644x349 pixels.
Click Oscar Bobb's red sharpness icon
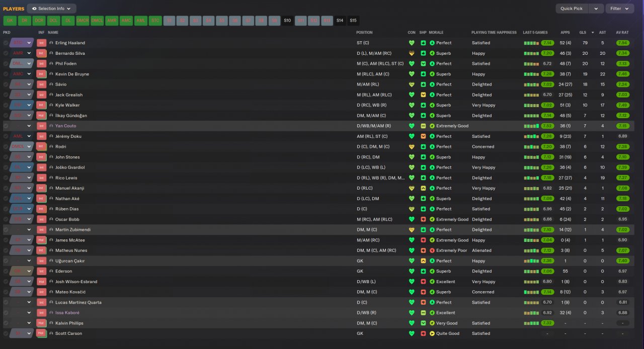tap(423, 219)
